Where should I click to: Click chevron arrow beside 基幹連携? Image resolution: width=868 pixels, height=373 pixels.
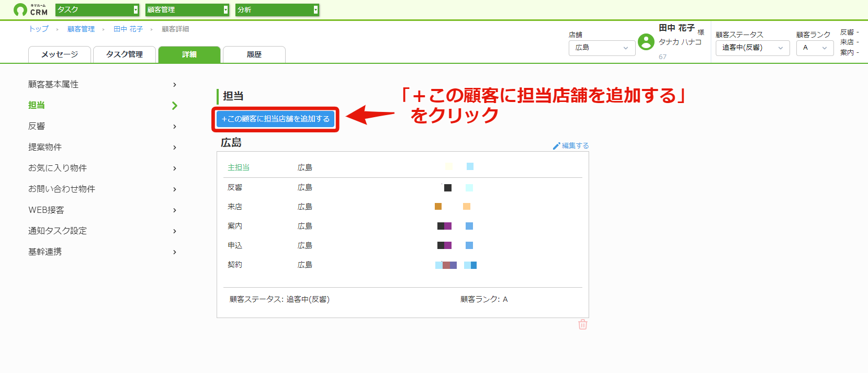click(175, 252)
